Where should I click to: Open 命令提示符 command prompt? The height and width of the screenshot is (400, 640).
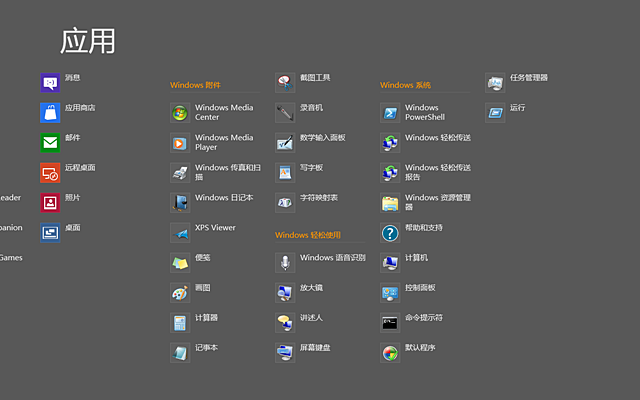pos(411,322)
